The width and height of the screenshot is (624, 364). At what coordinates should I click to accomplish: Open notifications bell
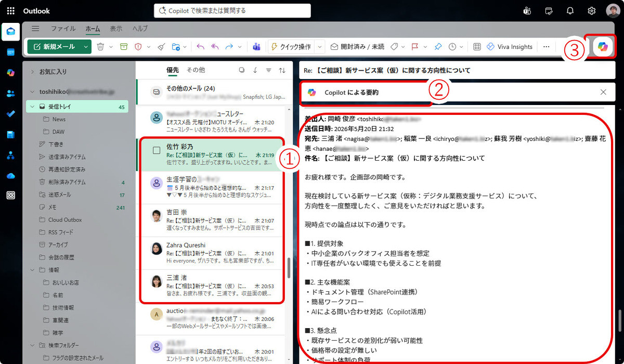[x=570, y=11]
